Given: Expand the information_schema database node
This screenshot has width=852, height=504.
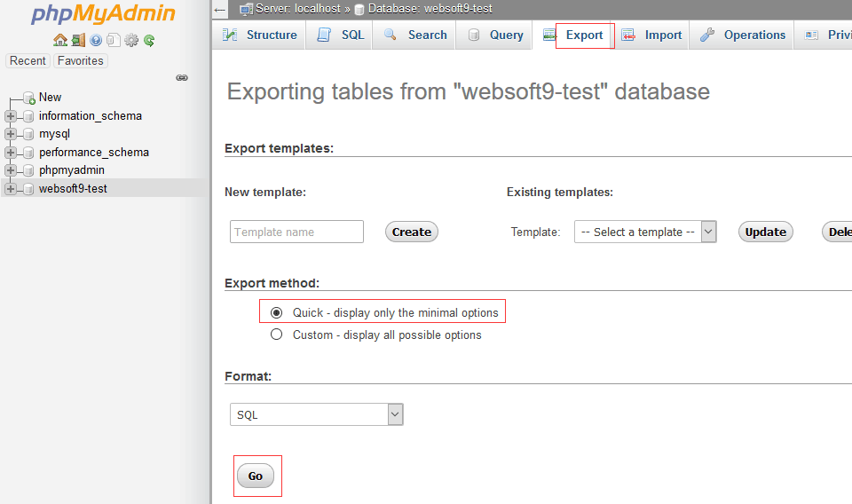Looking at the screenshot, I should coord(11,116).
